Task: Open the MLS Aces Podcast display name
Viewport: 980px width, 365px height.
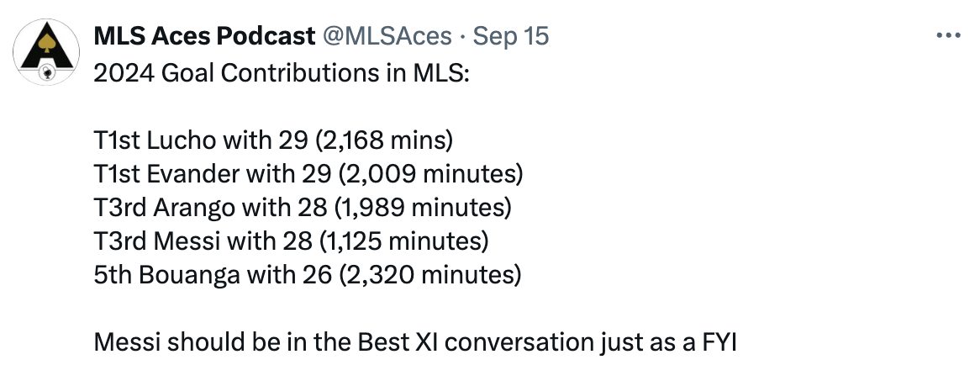Action: tap(204, 36)
